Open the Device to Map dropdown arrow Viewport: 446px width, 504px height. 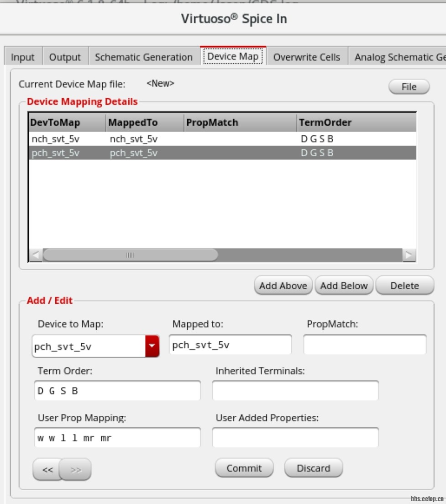(152, 346)
